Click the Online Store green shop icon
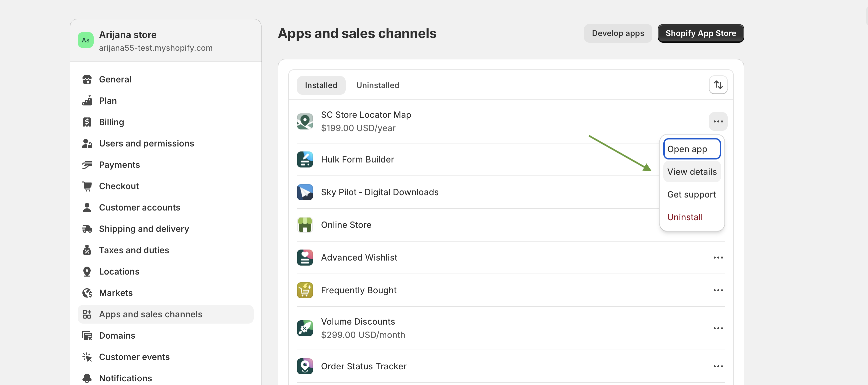Screen dimensions: 868x385 [x=305, y=225]
